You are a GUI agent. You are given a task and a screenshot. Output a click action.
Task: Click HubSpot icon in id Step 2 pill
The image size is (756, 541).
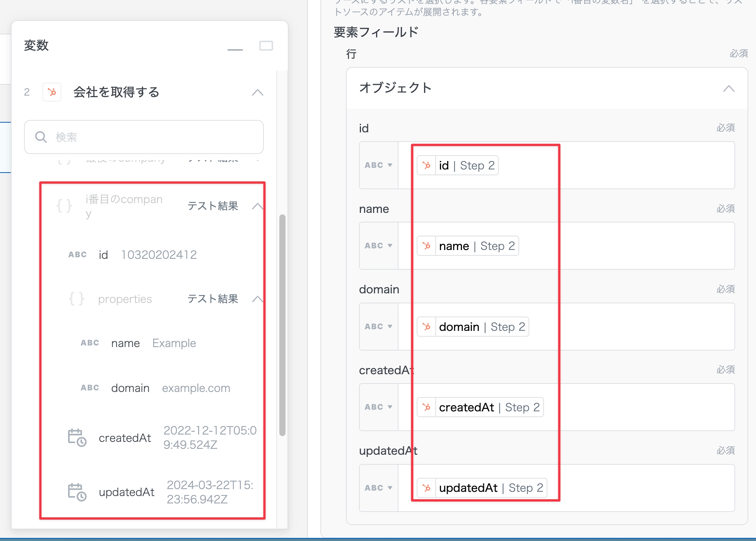click(427, 166)
